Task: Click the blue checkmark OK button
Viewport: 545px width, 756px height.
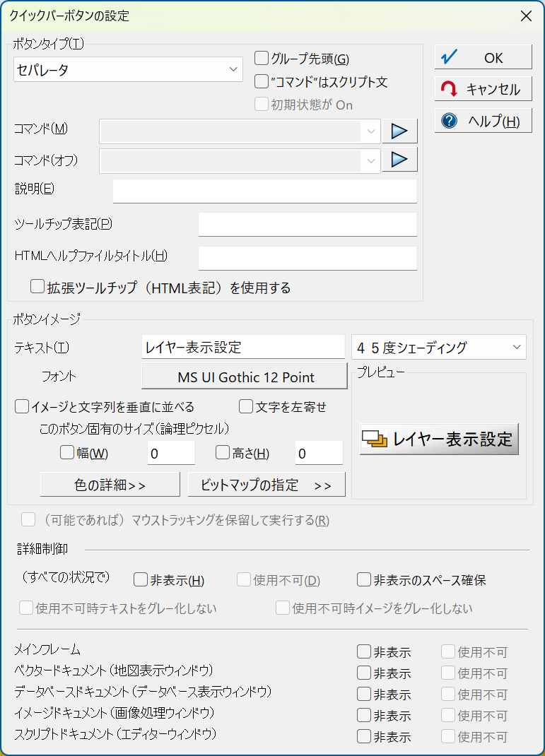Action: click(x=484, y=57)
